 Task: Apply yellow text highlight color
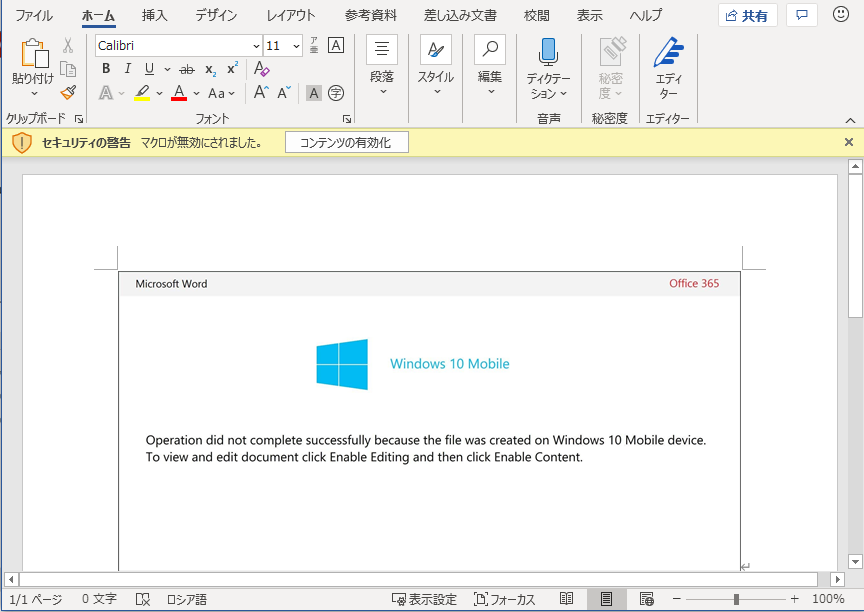click(143, 93)
